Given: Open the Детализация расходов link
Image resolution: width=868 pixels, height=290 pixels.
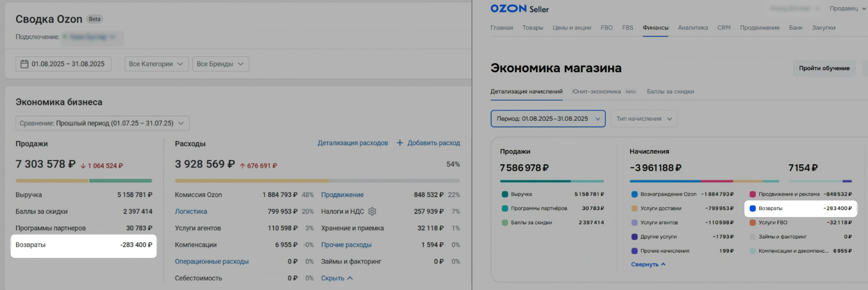Looking at the screenshot, I should [353, 143].
